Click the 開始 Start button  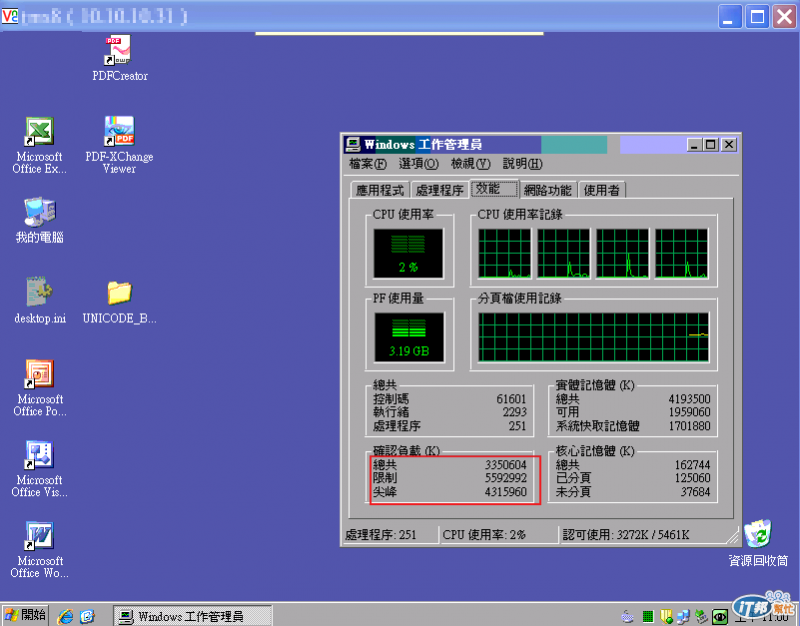(26, 615)
